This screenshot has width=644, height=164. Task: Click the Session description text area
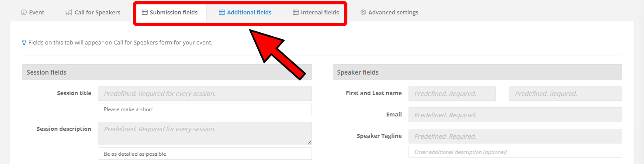tap(205, 133)
